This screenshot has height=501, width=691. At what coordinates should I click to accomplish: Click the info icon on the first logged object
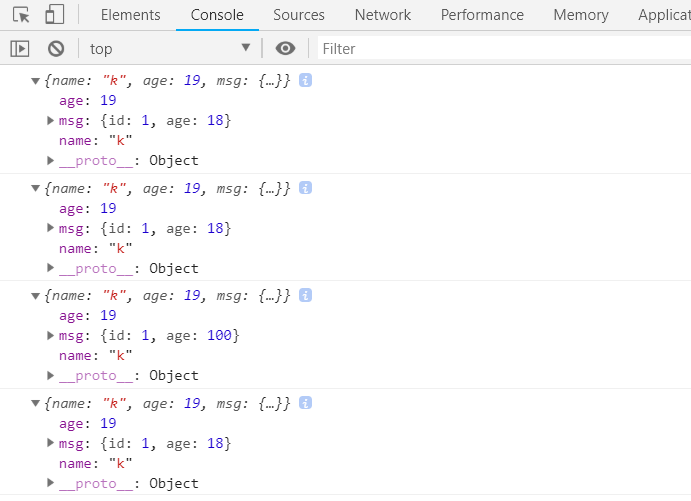tap(306, 80)
